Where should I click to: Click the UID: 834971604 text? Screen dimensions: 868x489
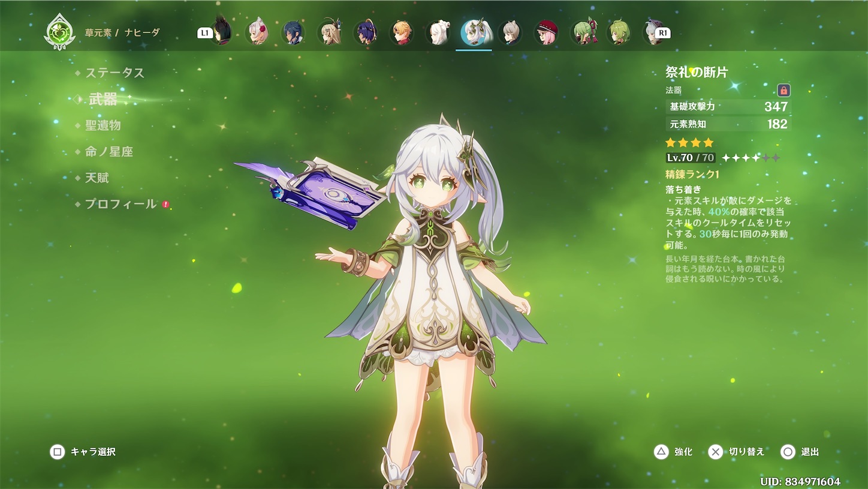(800, 482)
